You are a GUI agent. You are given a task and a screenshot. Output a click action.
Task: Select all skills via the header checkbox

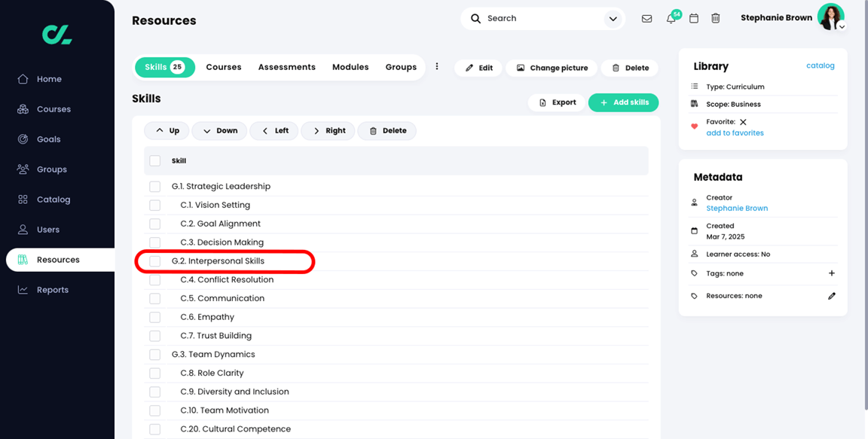click(x=154, y=160)
